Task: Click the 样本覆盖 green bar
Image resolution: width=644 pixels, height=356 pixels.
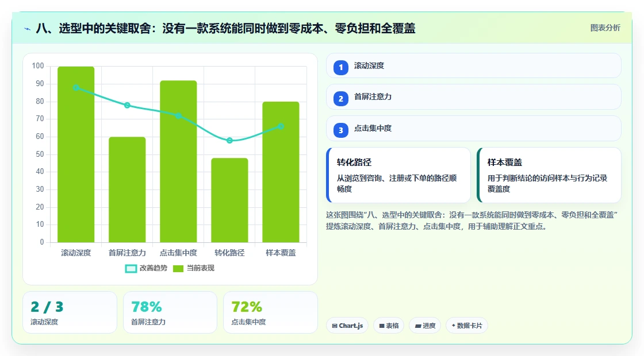Action: pyautogui.click(x=281, y=172)
